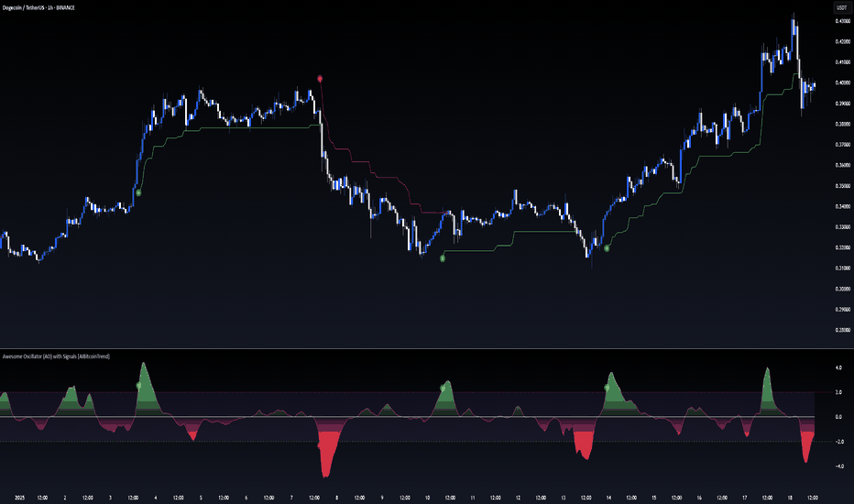Click the green buy signal dot near day 4

click(138, 192)
